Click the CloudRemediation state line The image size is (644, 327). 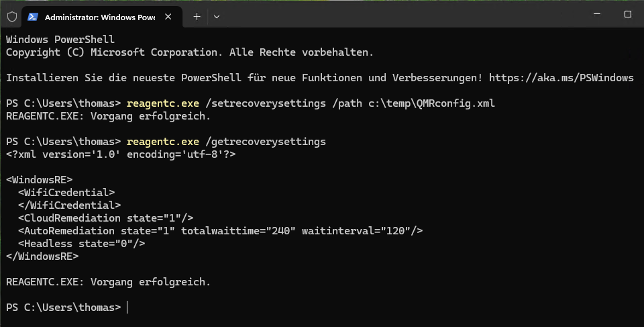click(106, 218)
